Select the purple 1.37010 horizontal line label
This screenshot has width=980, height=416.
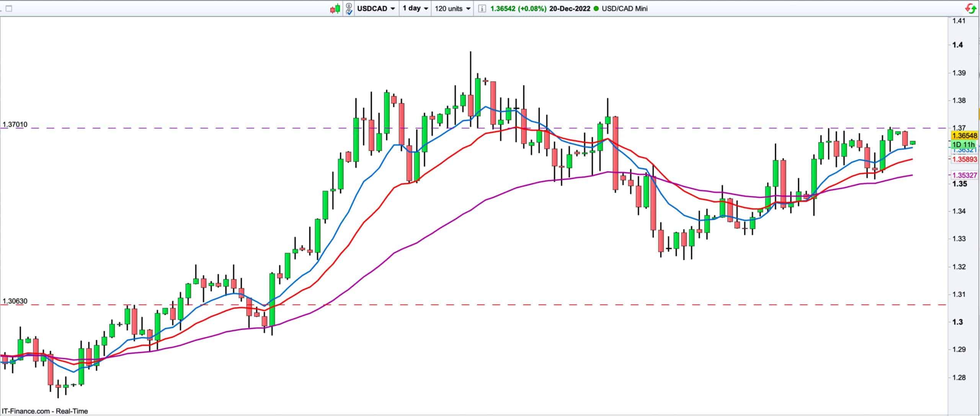[x=15, y=125]
